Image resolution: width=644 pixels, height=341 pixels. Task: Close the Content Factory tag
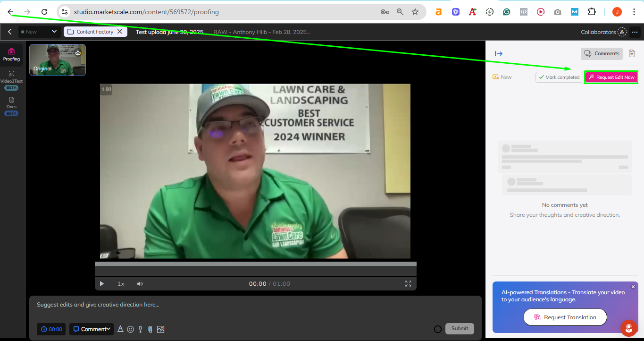pyautogui.click(x=120, y=32)
